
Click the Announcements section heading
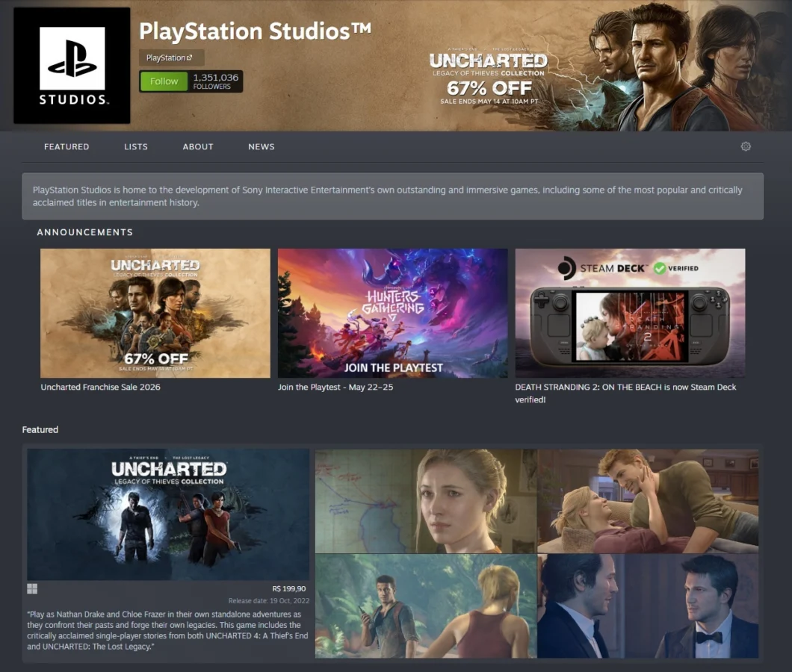tap(85, 232)
